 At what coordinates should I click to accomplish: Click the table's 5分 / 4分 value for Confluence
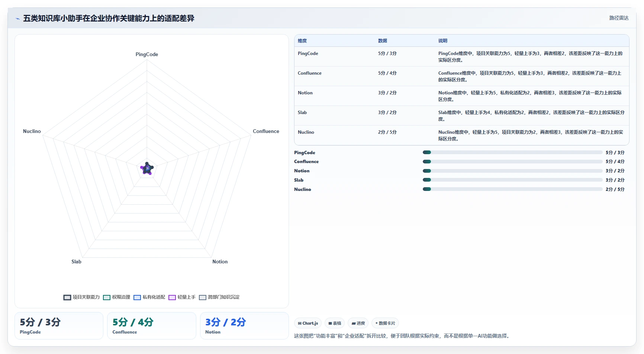pyautogui.click(x=387, y=73)
